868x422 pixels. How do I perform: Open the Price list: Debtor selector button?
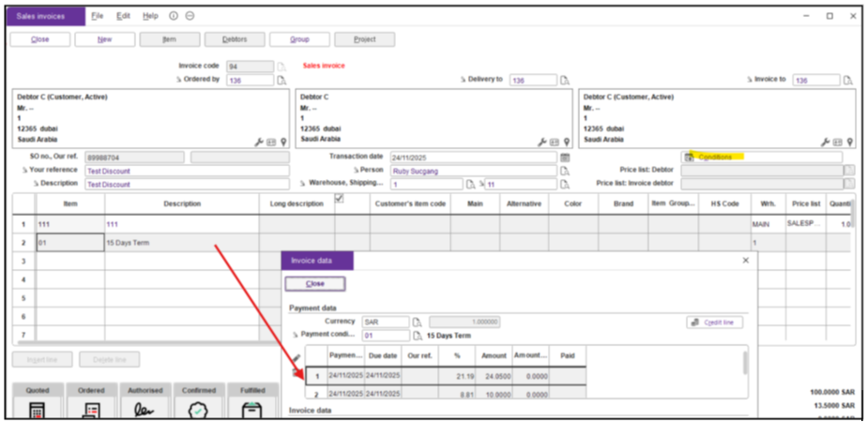(849, 171)
